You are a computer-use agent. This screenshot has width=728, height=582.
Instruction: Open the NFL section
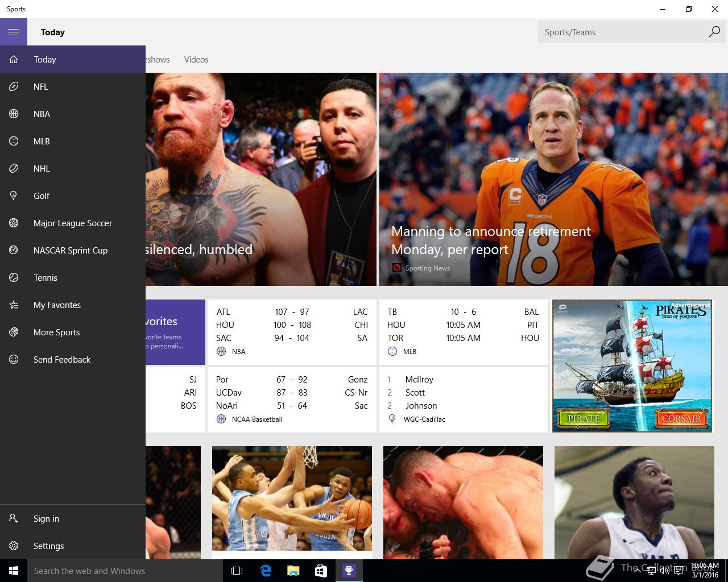click(x=73, y=86)
